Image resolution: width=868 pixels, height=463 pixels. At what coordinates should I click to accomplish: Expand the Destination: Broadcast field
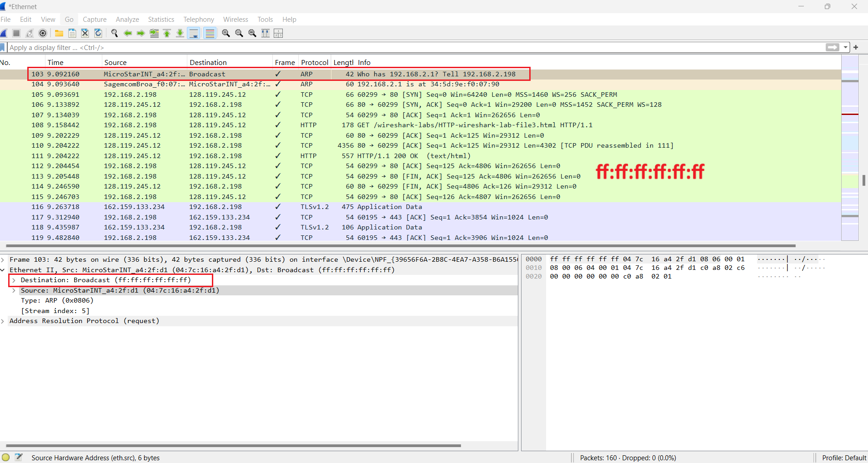point(14,280)
